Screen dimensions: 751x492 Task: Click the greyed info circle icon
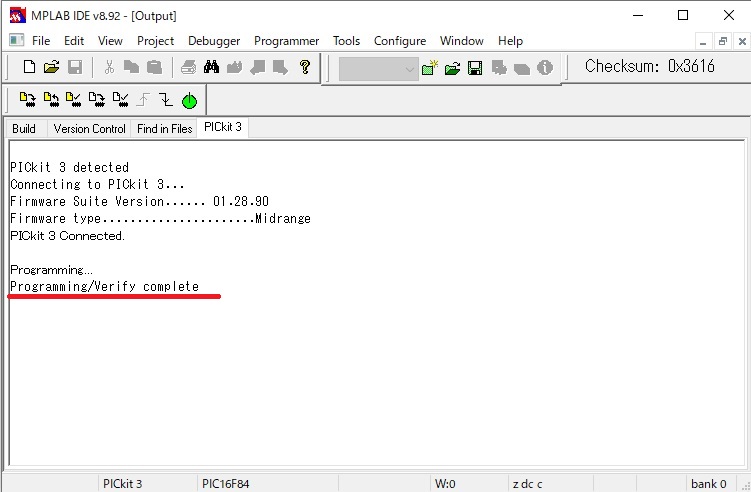click(545, 68)
